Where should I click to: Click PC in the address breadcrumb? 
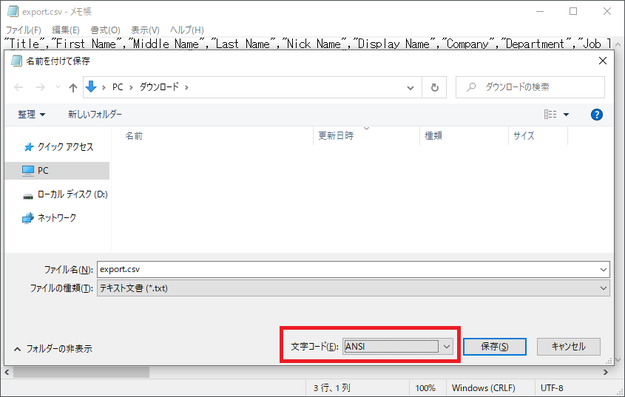118,87
